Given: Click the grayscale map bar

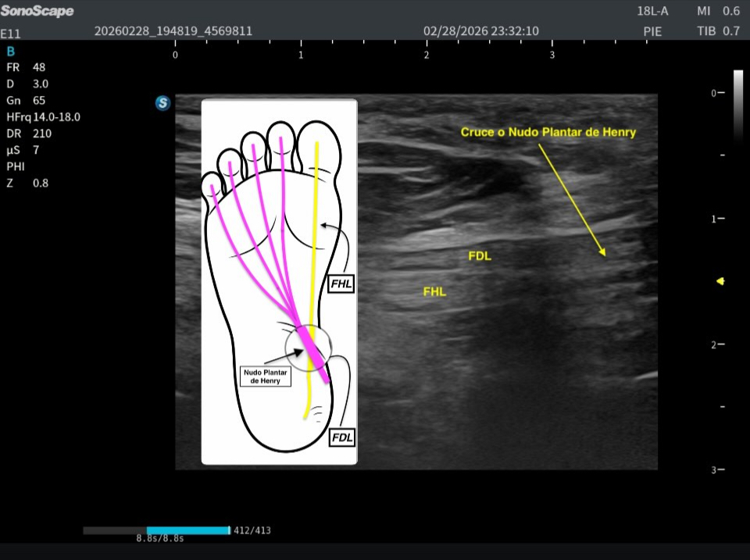Looking at the screenshot, I should pyautogui.click(x=738, y=105).
